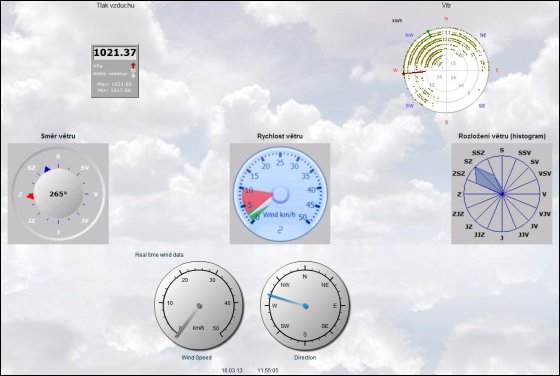The image size is (560, 376).
Task: Click the Tlak vzduchu heading
Action: tap(115, 5)
